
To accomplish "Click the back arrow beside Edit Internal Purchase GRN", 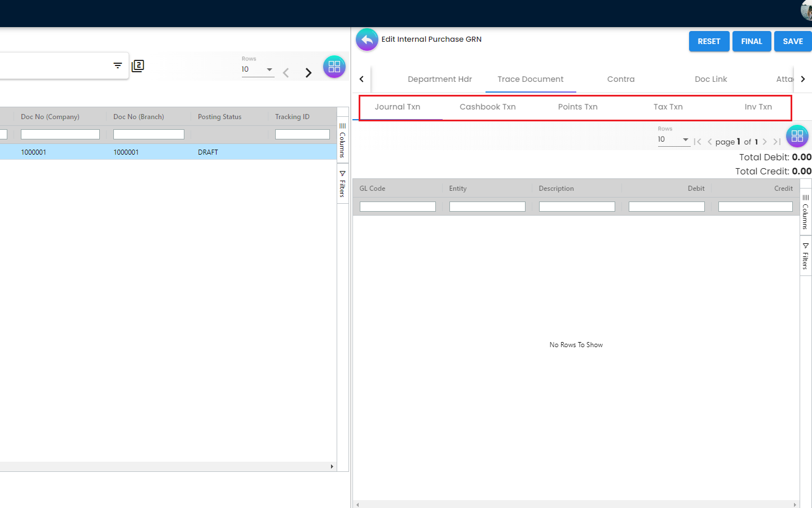I will (367, 40).
